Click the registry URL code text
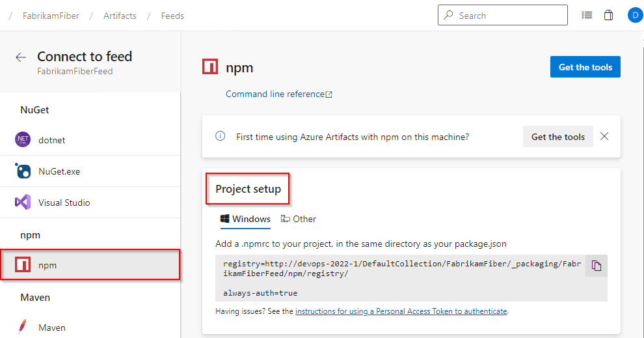 [402, 268]
